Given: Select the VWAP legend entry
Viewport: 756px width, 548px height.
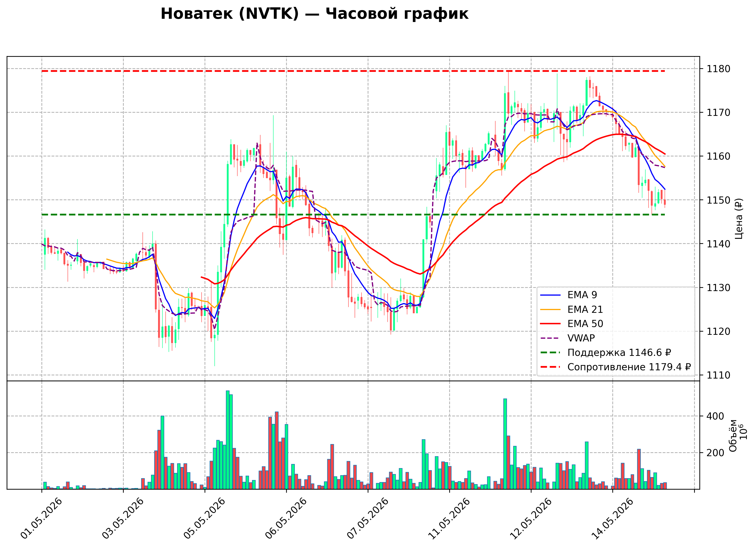Looking at the screenshot, I should (567, 338).
